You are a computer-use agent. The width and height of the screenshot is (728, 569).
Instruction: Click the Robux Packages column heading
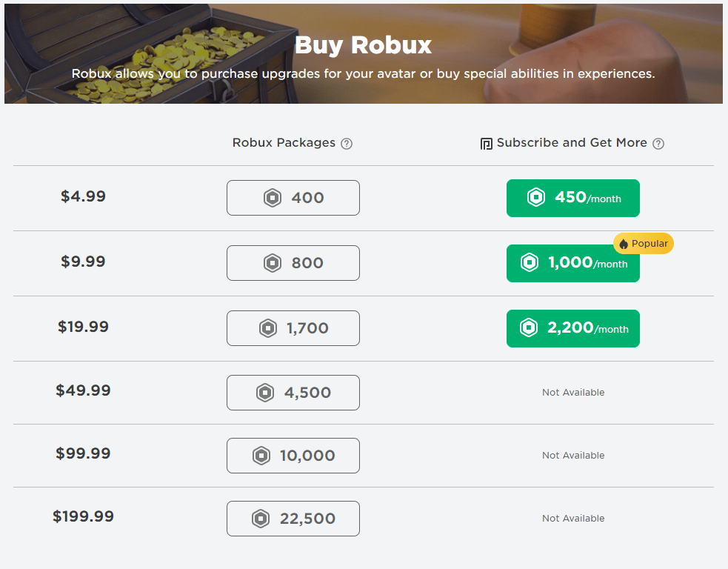[x=284, y=142]
